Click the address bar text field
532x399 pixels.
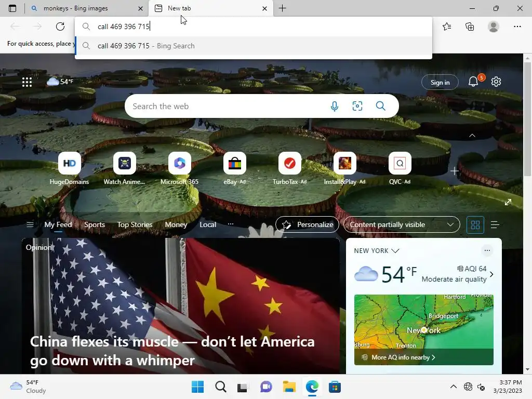tap(254, 26)
